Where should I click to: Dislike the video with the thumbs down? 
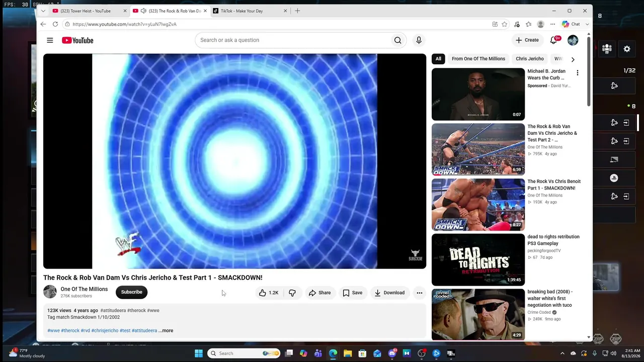pyautogui.click(x=292, y=293)
